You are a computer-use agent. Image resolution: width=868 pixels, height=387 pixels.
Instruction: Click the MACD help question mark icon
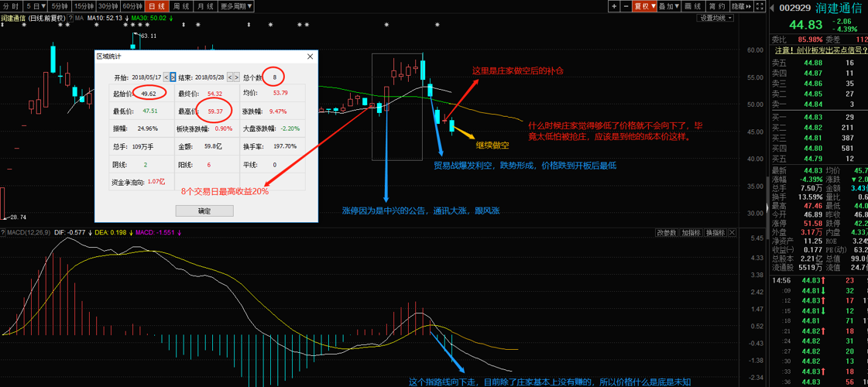coord(3,232)
